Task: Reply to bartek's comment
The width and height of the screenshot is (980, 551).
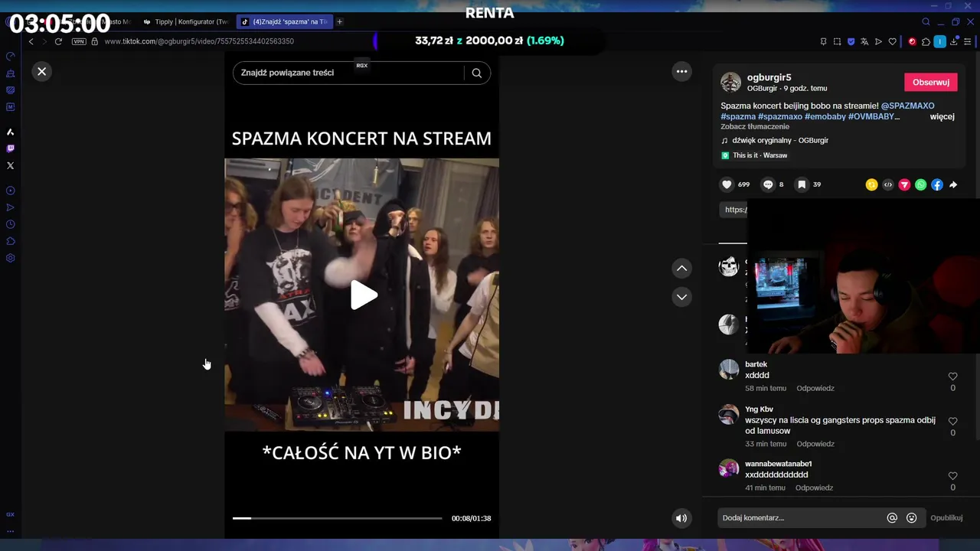Action: point(815,388)
